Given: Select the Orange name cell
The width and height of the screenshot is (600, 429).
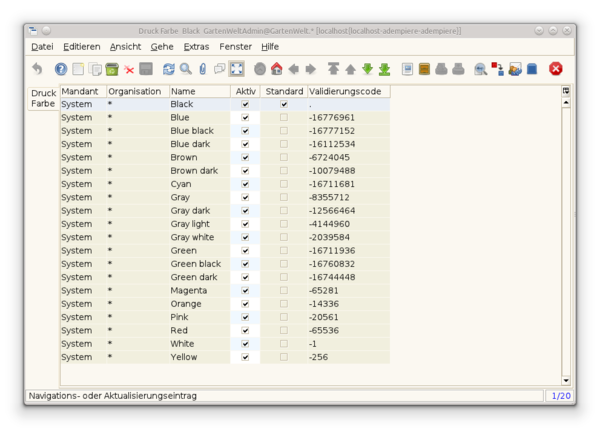Looking at the screenshot, I should (x=200, y=304).
